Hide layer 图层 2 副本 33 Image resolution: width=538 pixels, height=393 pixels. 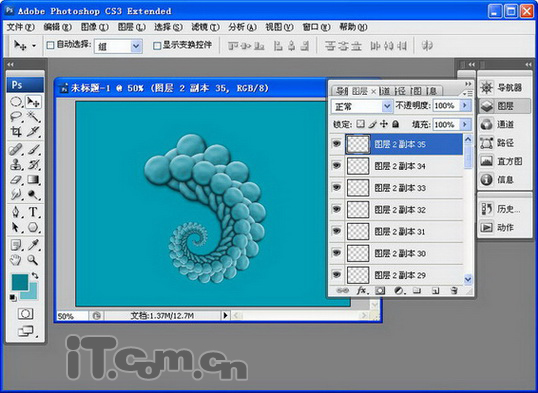pyautogui.click(x=337, y=187)
